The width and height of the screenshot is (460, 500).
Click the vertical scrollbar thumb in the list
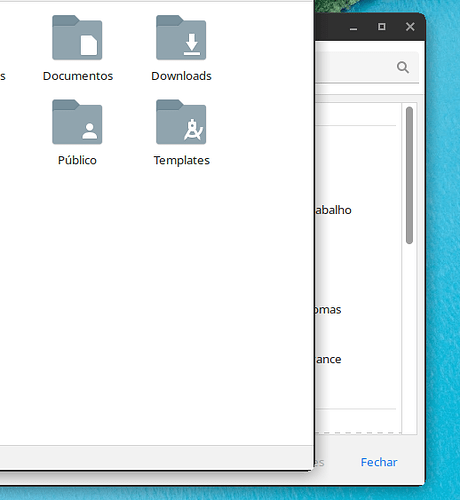click(x=410, y=176)
